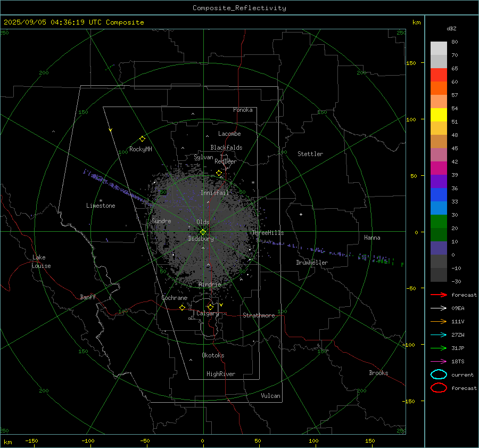Pick the green 20 dBZ color swatch

(439, 222)
